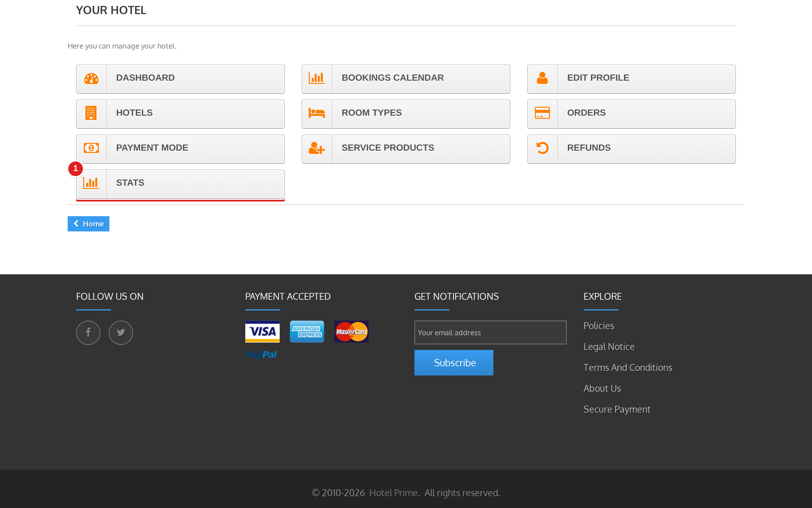Viewport: 812px width, 508px height.
Task: Click the American Express payment logo
Action: pyautogui.click(x=307, y=332)
